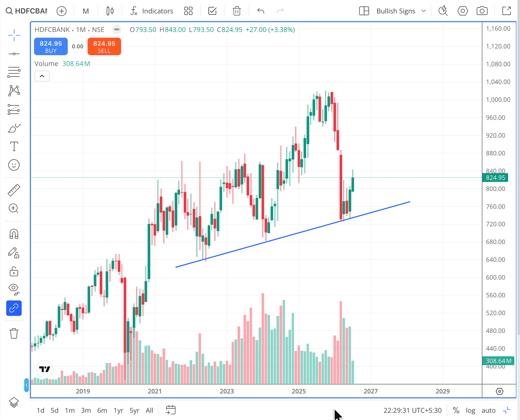The width and height of the screenshot is (520, 420).
Task: Take a chart snapshot with camera
Action: point(482,11)
